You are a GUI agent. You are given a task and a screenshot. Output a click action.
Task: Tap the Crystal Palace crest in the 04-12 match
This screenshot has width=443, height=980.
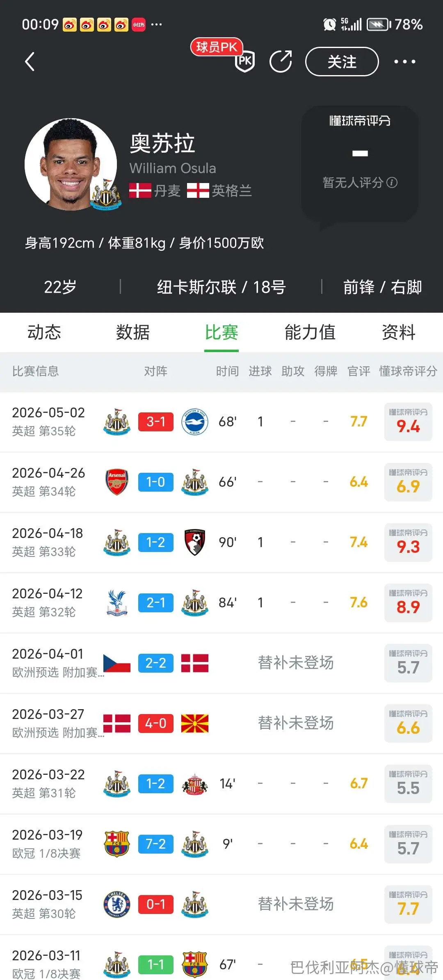117,602
